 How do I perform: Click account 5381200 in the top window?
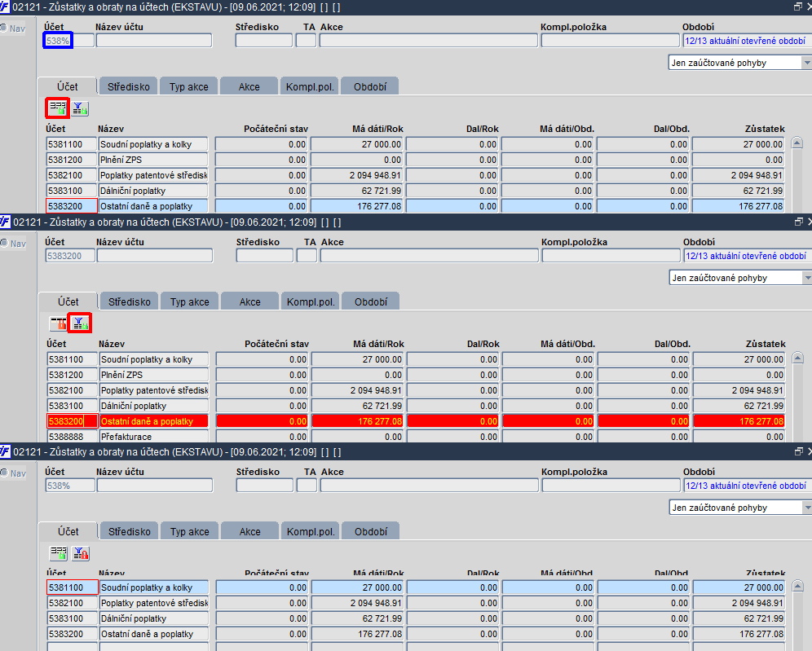click(72, 160)
